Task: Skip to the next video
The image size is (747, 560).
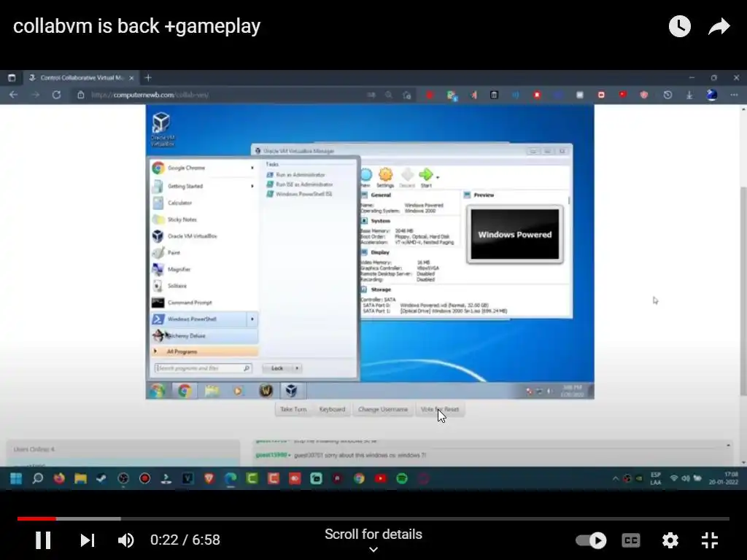Action: 88,540
